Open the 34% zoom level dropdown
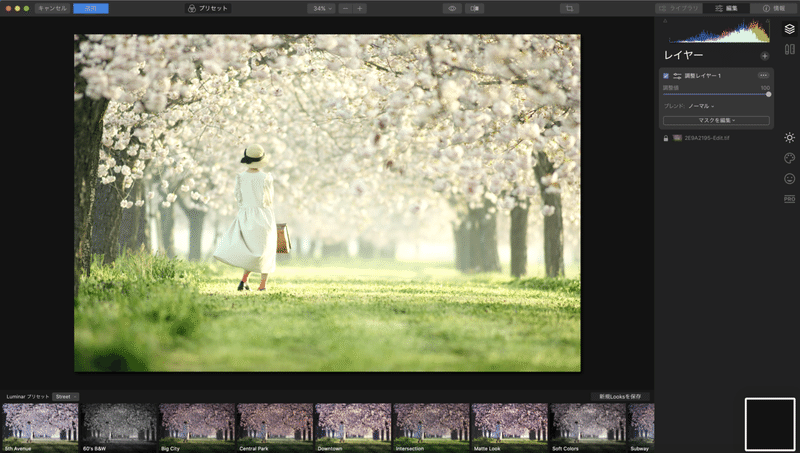Viewport: 800px width, 453px height. (x=321, y=8)
